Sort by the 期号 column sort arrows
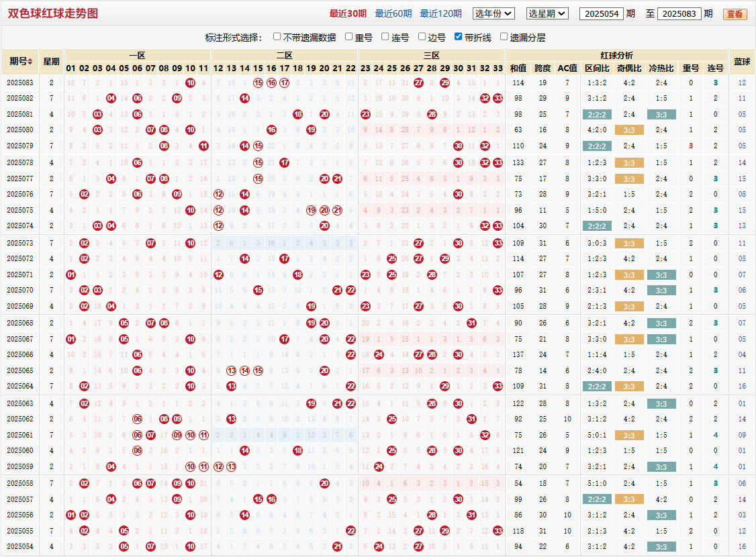Viewport: 756px width, 557px height. [x=30, y=62]
